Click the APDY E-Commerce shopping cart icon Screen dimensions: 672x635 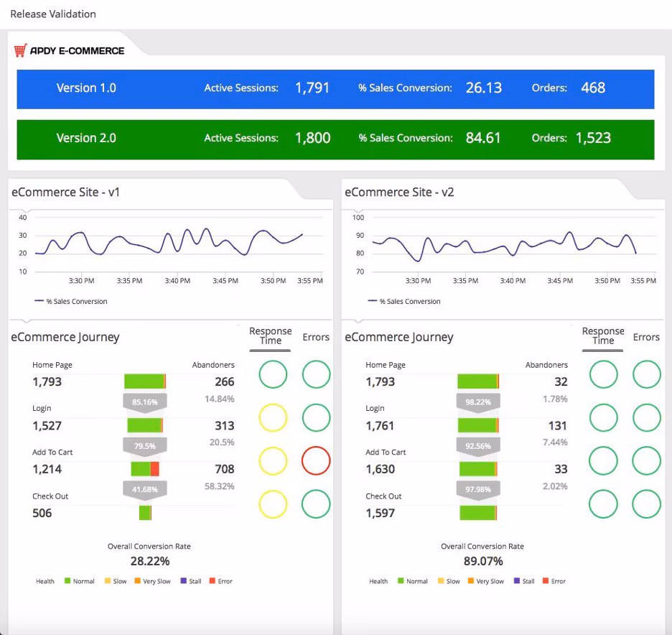tap(20, 51)
